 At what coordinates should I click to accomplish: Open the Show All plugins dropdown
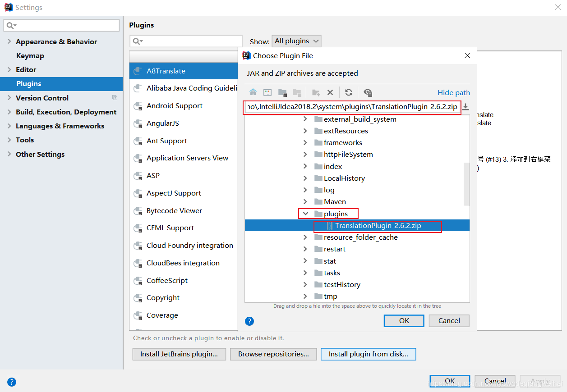pos(296,41)
